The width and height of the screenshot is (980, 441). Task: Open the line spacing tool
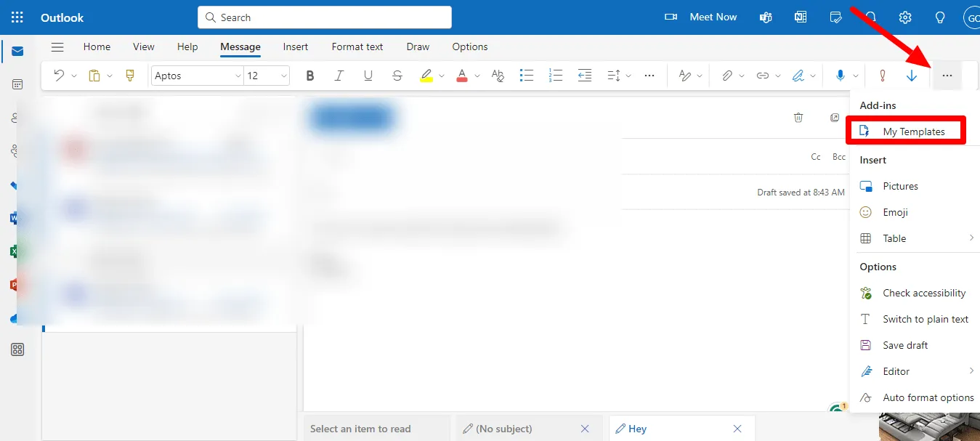pyautogui.click(x=614, y=76)
